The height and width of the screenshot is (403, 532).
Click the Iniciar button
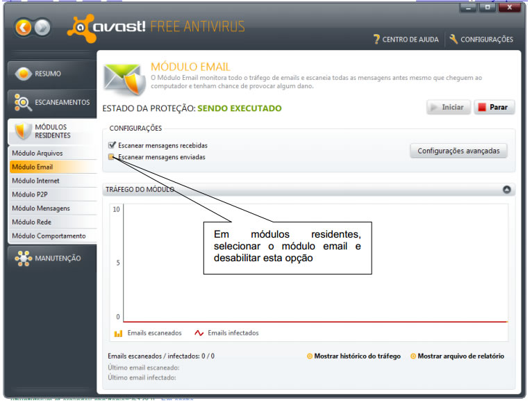449,107
